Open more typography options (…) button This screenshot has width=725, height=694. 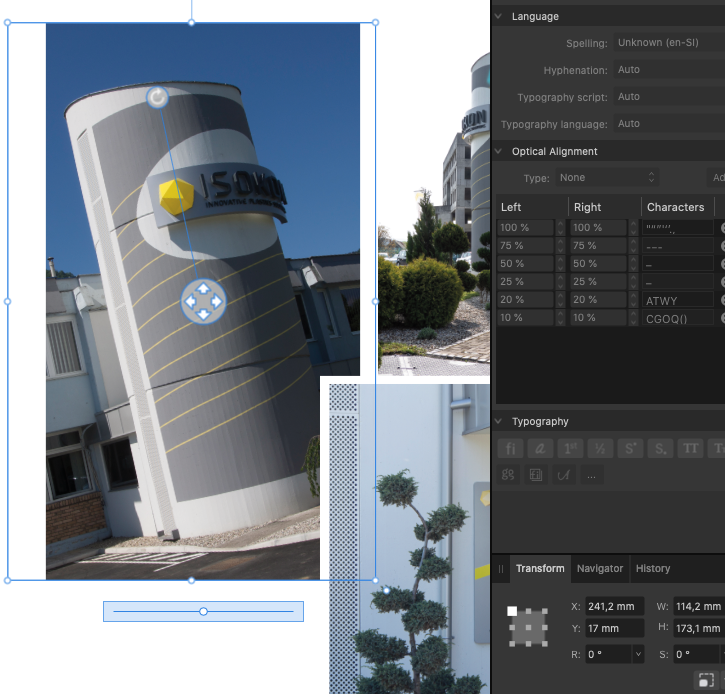pos(591,475)
